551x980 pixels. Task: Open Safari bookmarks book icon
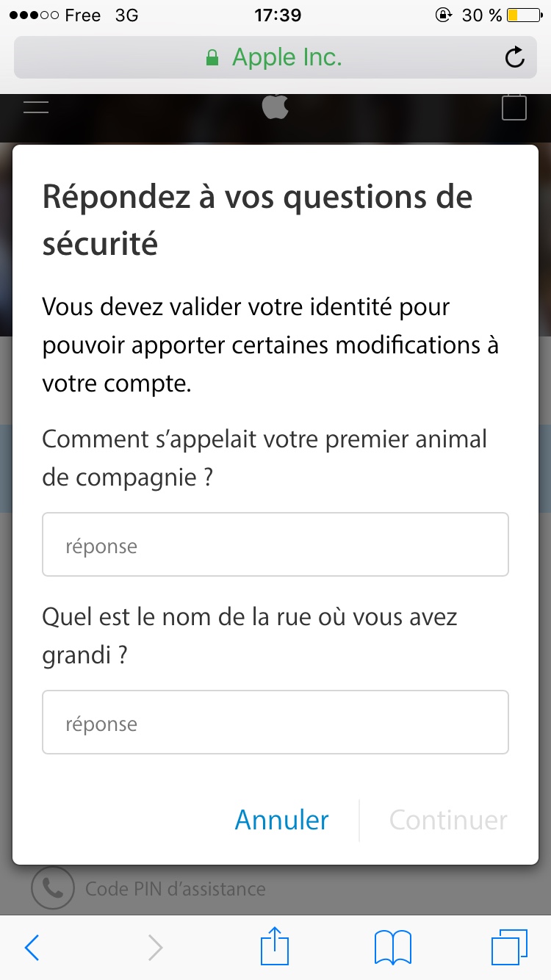[393, 948]
